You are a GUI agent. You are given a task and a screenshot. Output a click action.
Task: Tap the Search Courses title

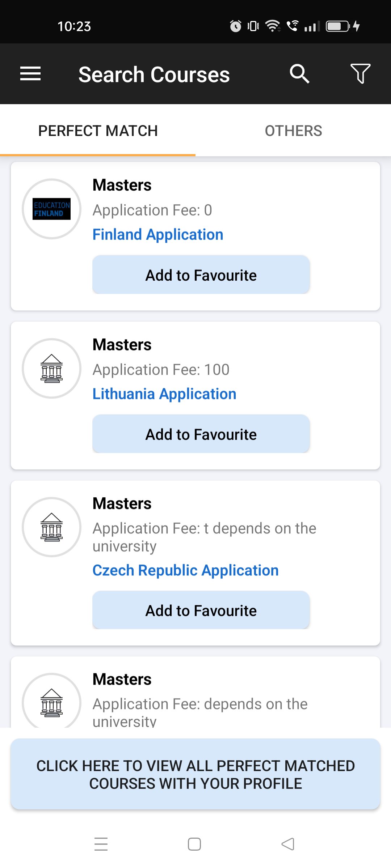[154, 75]
